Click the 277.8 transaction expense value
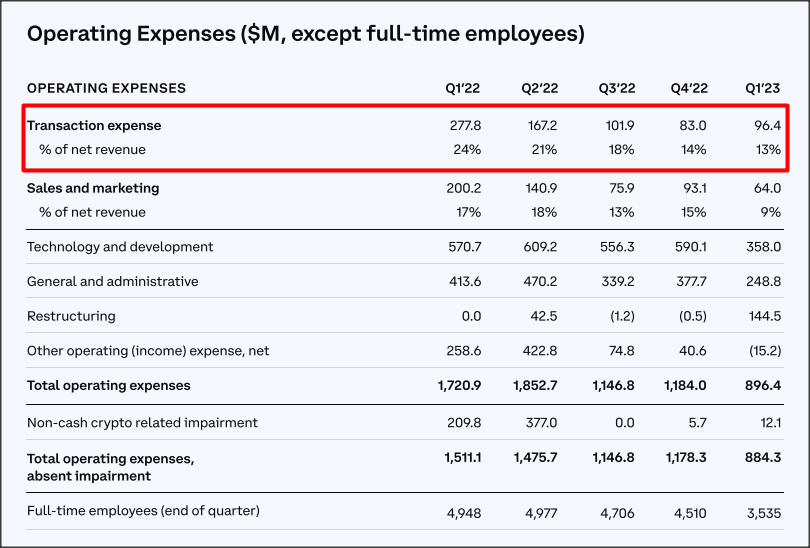The image size is (810, 548). [x=465, y=126]
